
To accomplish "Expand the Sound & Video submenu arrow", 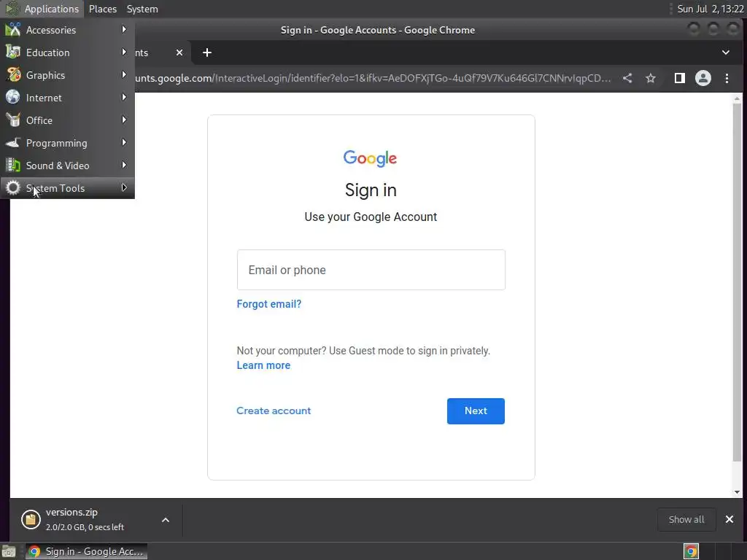I will [x=124, y=166].
